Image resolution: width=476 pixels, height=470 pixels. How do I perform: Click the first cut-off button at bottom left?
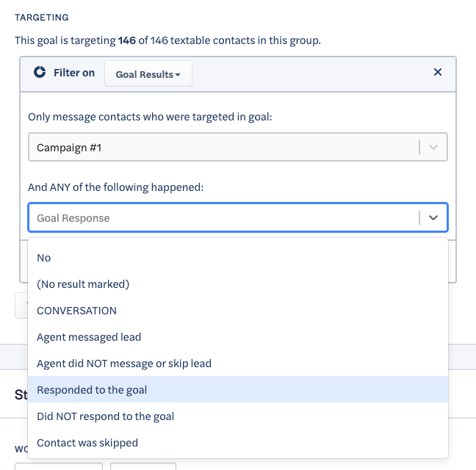pyautogui.click(x=59, y=466)
